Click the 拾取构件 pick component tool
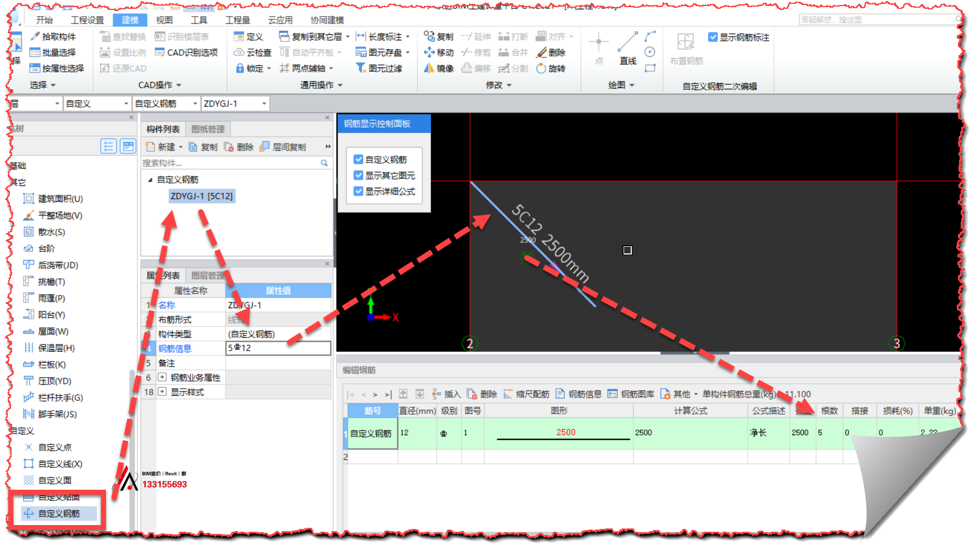This screenshot has width=980, height=556. click(53, 36)
